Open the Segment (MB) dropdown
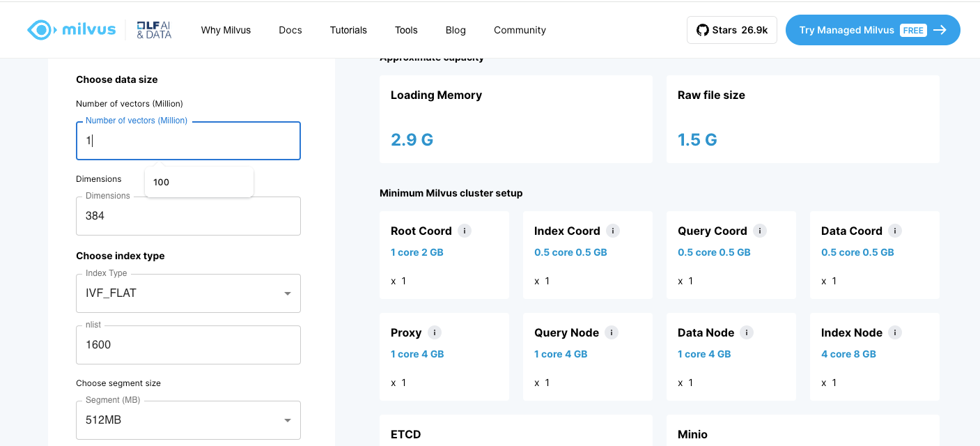This screenshot has height=446, width=980. (x=188, y=420)
